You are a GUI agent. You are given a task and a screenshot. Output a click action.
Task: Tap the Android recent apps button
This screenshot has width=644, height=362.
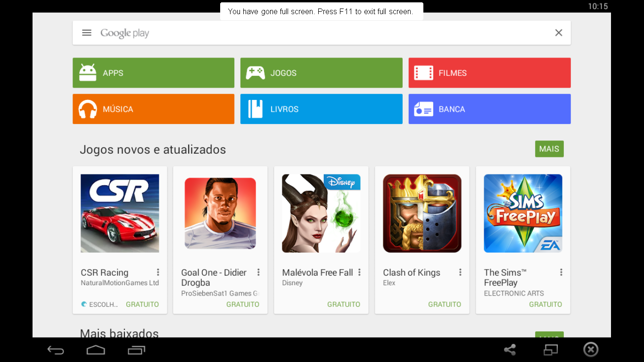coord(136,350)
